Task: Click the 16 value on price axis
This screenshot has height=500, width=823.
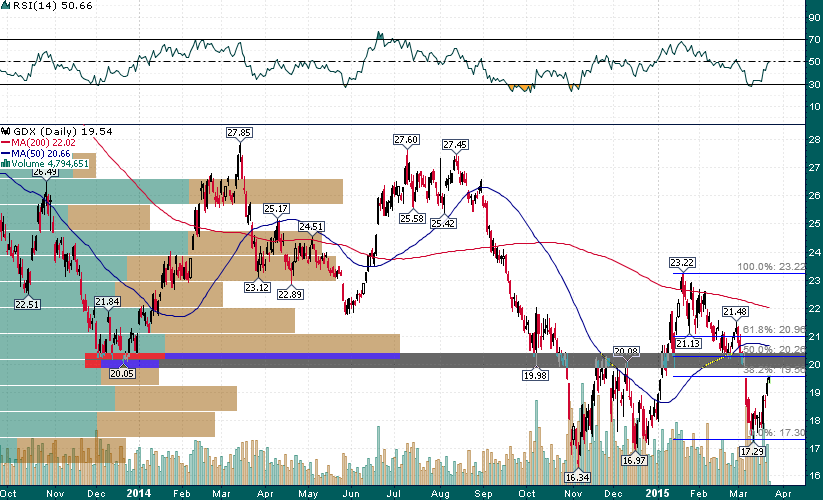Action: [x=815, y=476]
